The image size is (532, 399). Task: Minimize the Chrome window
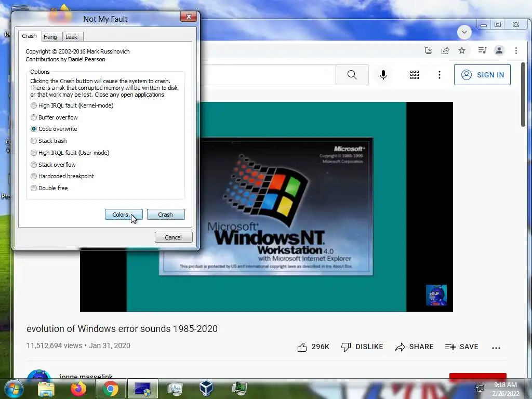tap(484, 25)
